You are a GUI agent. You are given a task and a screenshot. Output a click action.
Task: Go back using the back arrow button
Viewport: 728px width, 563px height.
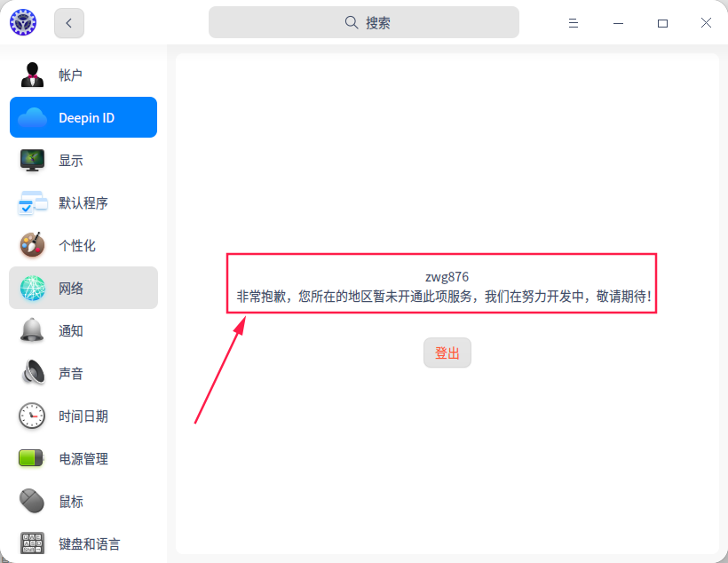click(x=69, y=23)
